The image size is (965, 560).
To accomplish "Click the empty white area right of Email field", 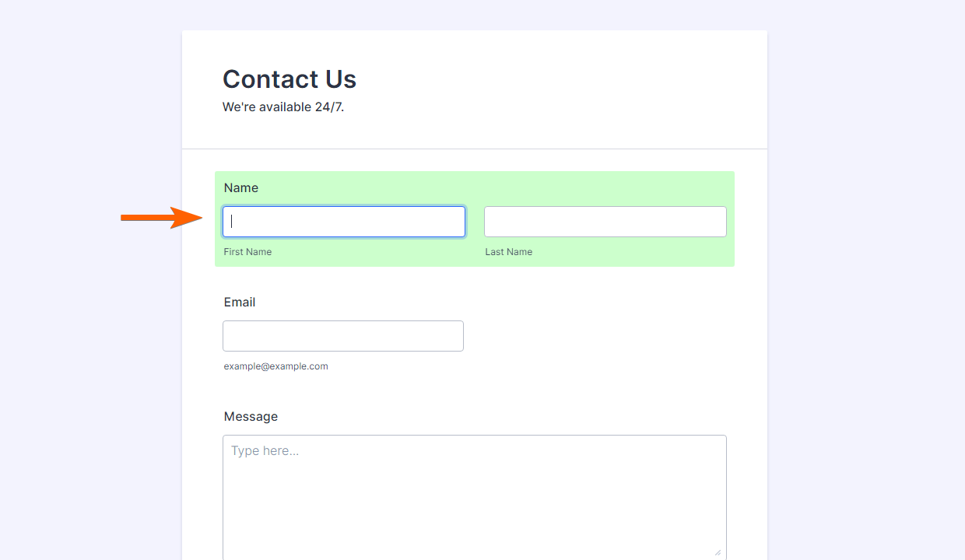I will click(x=599, y=336).
